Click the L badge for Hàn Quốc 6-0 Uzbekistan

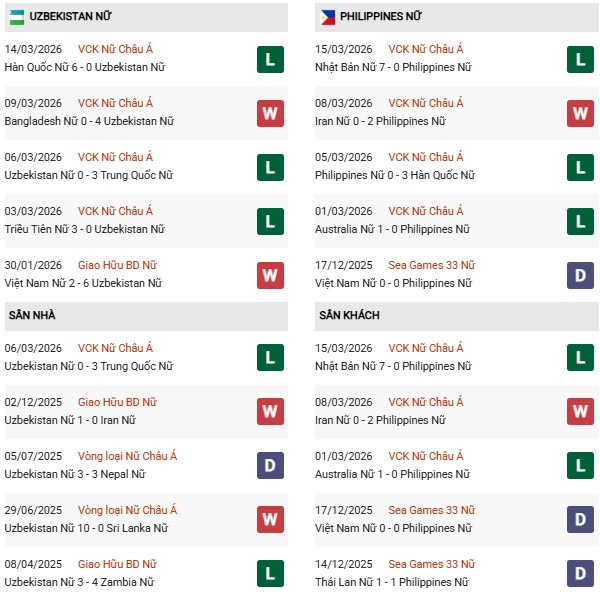[269, 59]
